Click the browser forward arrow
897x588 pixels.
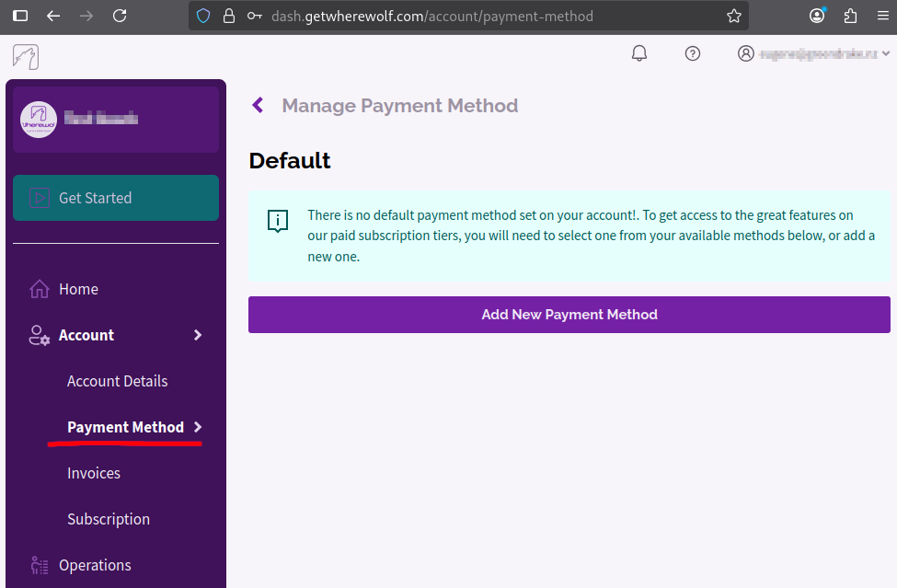86,16
